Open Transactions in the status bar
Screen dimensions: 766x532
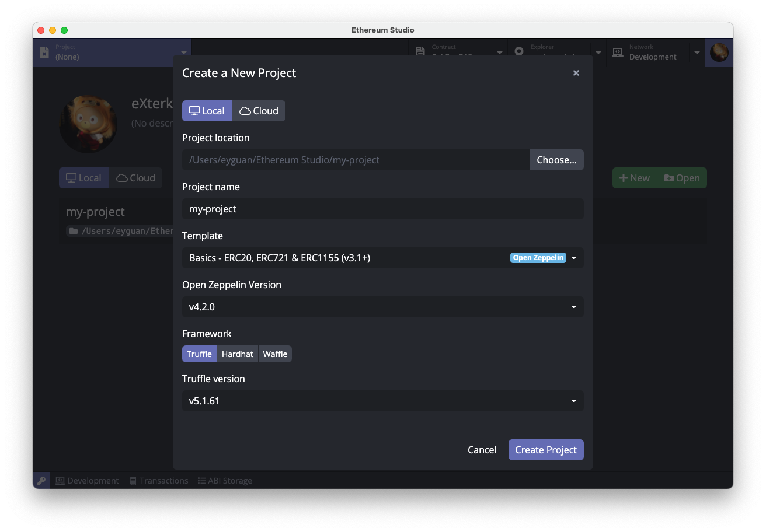(159, 481)
